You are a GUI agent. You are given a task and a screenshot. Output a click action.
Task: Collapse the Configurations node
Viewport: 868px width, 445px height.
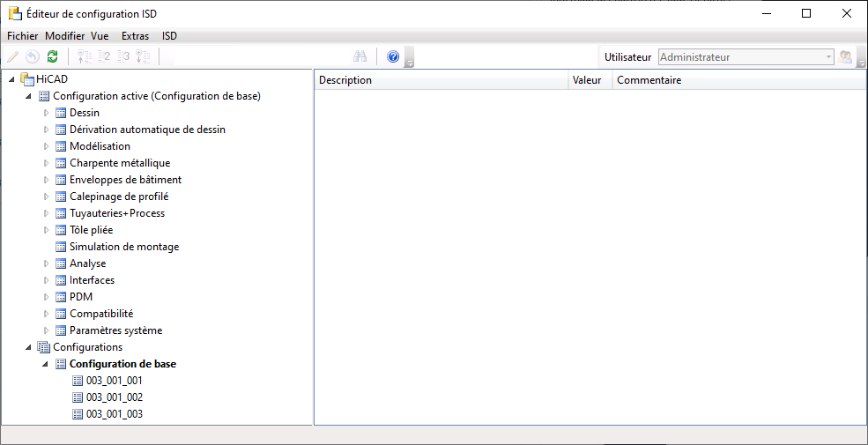click(29, 347)
